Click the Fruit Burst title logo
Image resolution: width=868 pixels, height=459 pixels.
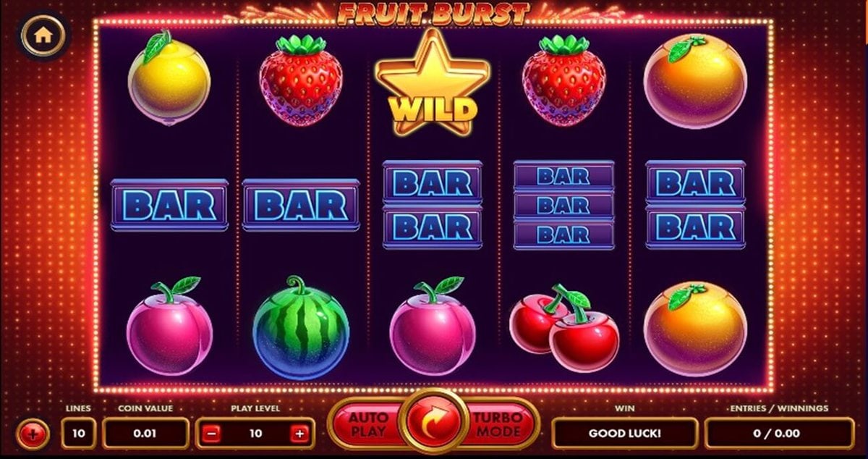click(434, 12)
